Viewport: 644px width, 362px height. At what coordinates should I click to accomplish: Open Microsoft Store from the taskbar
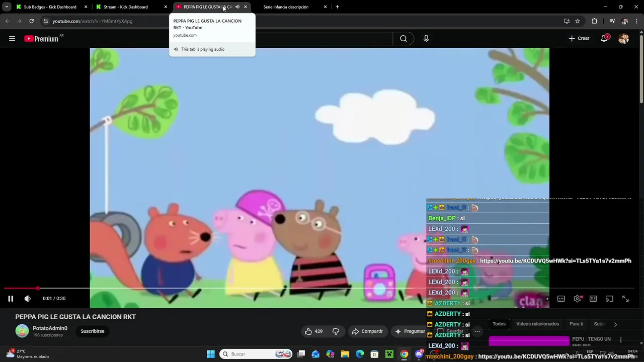[x=374, y=354]
